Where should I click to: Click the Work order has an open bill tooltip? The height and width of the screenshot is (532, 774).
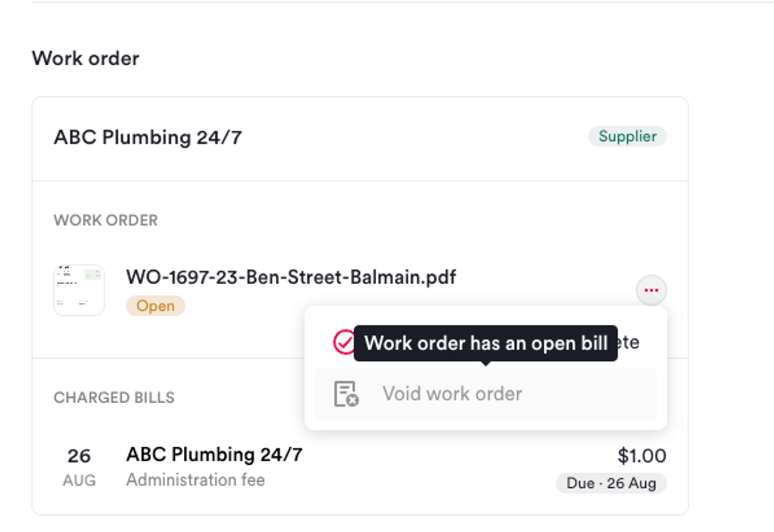486,343
